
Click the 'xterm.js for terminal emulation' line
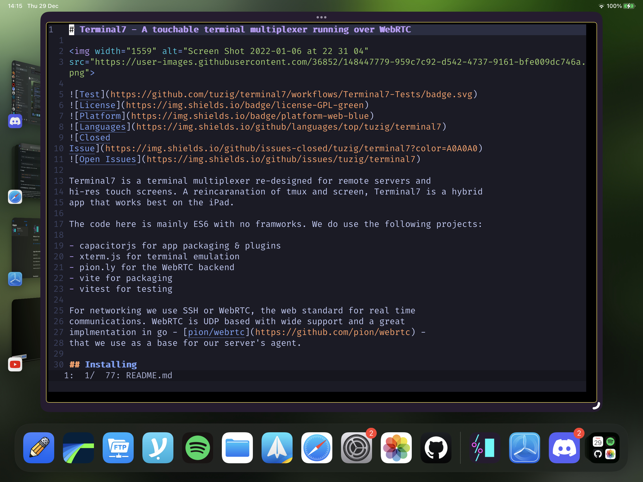coord(154,256)
